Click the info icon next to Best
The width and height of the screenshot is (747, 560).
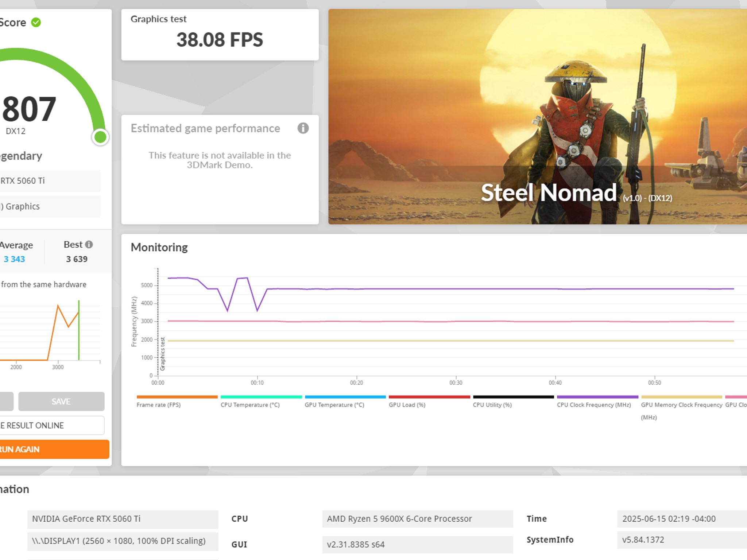(89, 245)
